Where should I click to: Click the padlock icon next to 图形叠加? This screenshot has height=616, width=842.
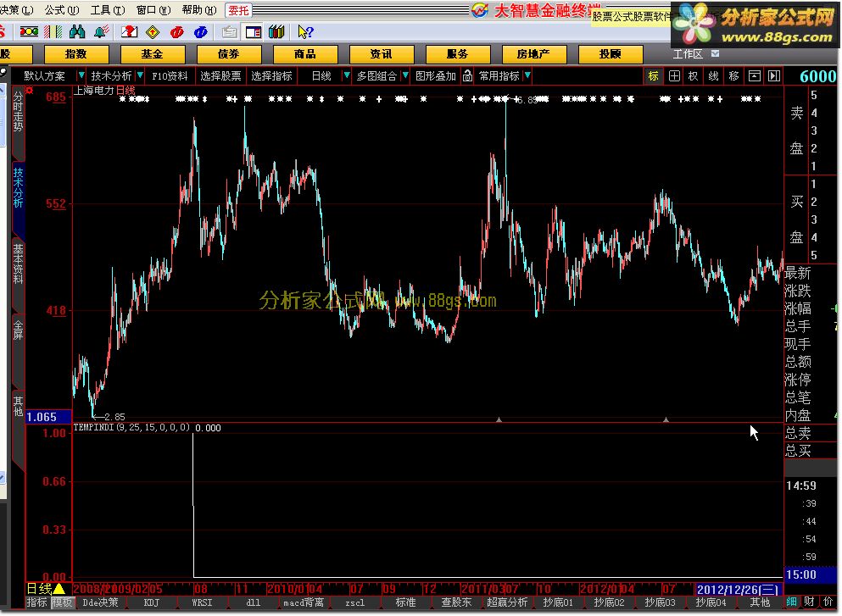pos(467,76)
